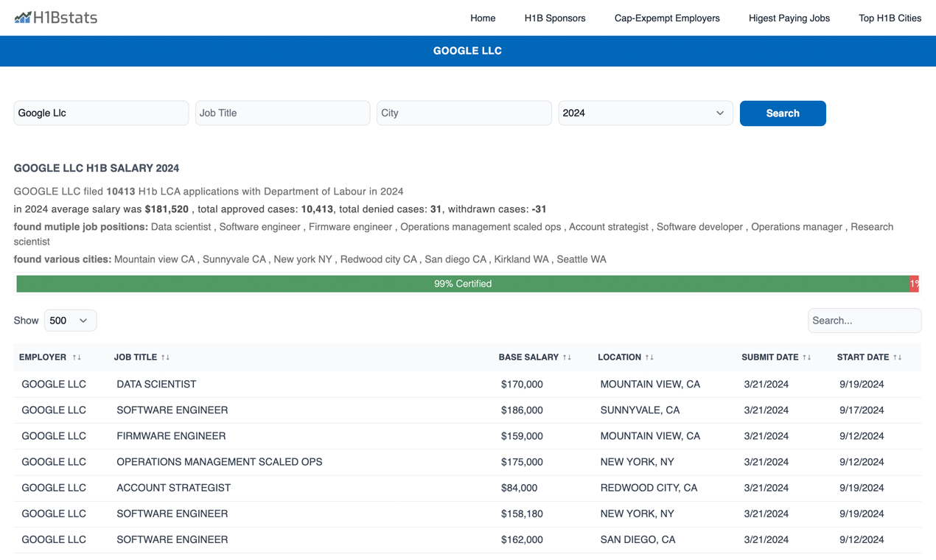This screenshot has height=560, width=936.
Task: Open the year 2024 dropdown
Action: pos(646,113)
